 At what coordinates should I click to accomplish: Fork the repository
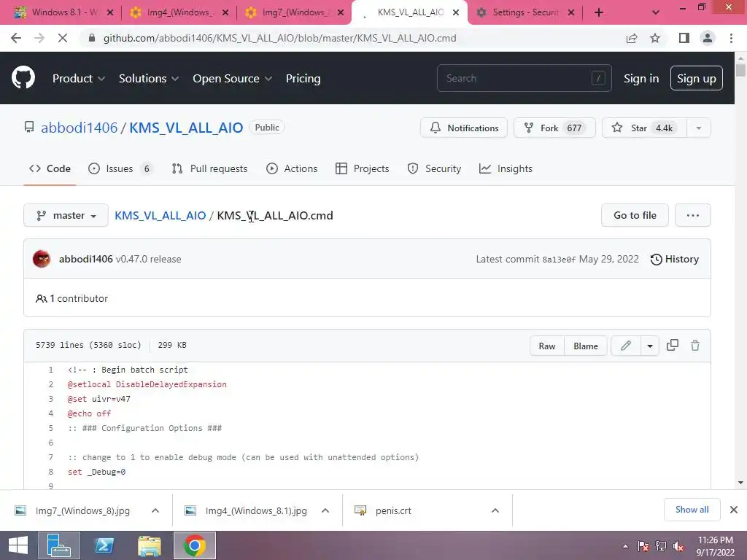(x=554, y=128)
